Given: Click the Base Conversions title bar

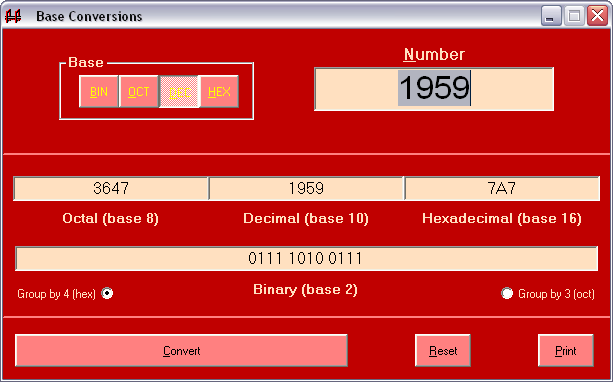Looking at the screenshot, I should coord(274,16).
